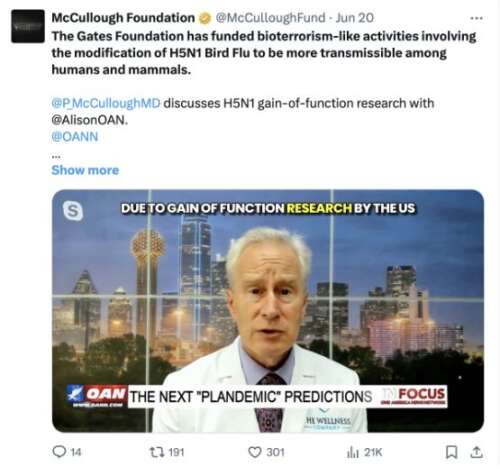Viewport: 500px width, 476px height.
Task: Repost this tweet using retweet icon
Action: click(157, 452)
